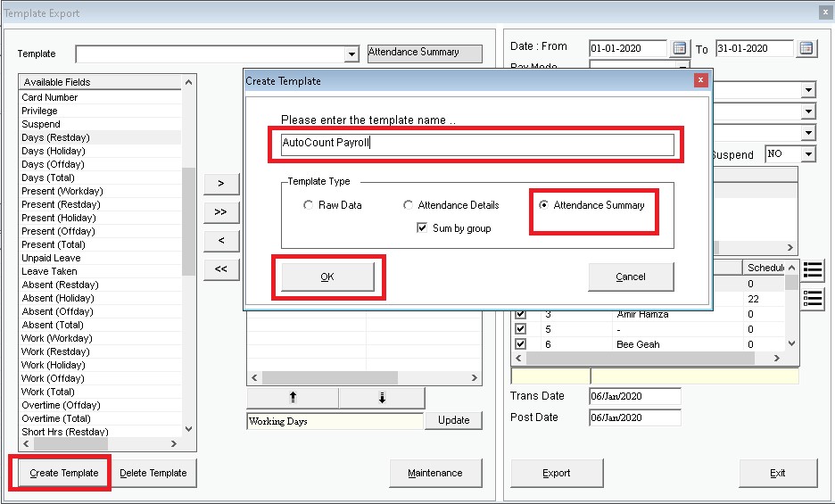Open the From date calendar picker
Screen dimensions: 835x504
(x=680, y=48)
